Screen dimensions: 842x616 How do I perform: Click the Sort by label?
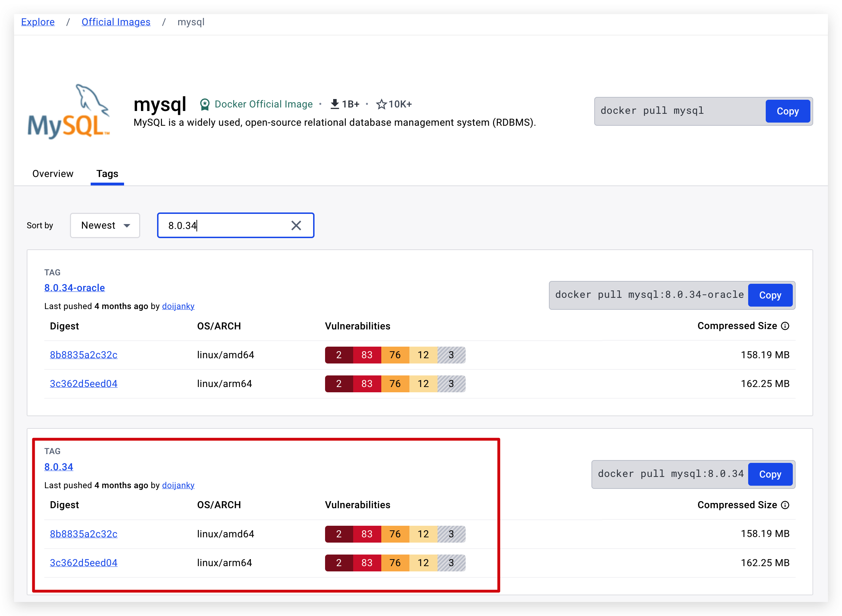40,225
